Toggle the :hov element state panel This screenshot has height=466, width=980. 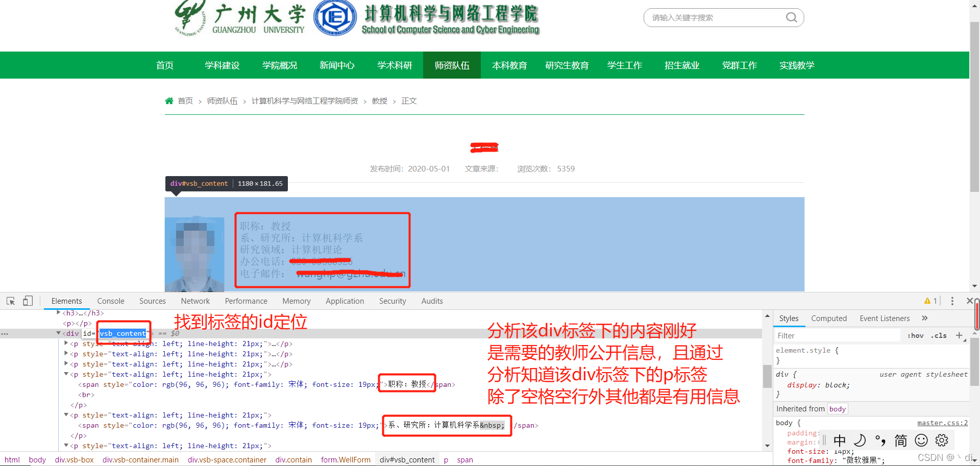tap(915, 335)
